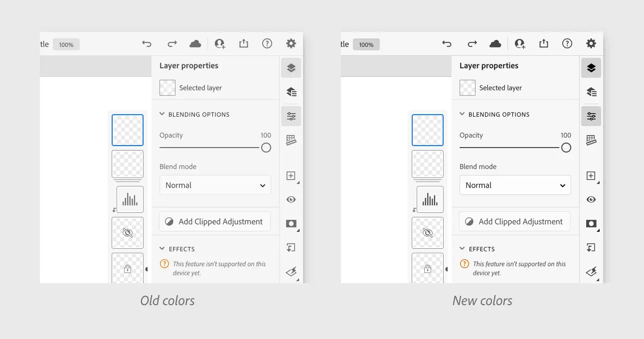Click the Add Clipped Adjustment button
Viewport: 644px width, 339px height.
pyautogui.click(x=214, y=221)
